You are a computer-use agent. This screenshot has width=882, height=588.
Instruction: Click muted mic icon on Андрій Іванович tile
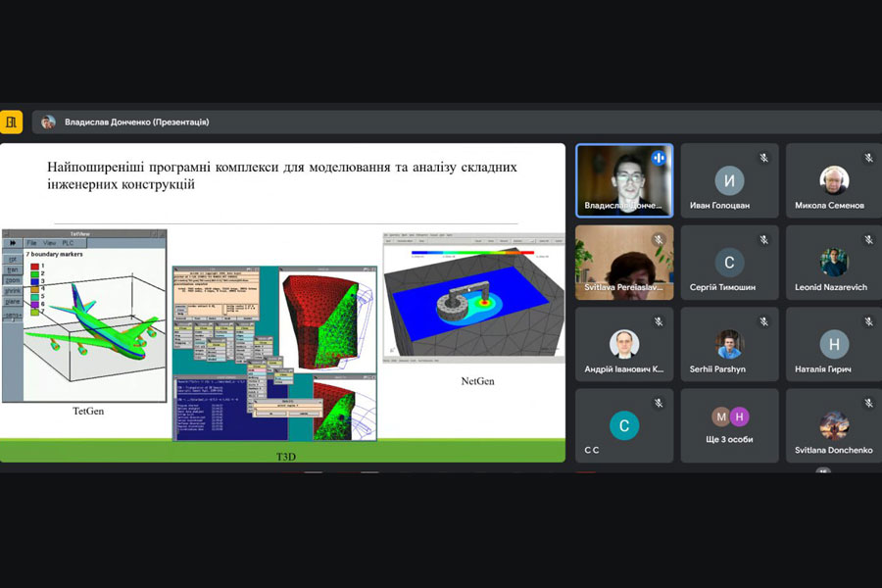click(x=659, y=321)
